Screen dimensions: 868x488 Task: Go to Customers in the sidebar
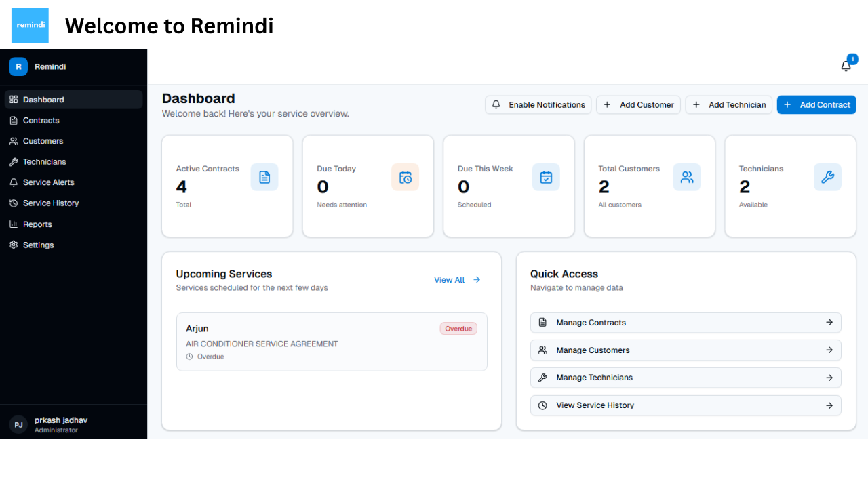pos(73,141)
